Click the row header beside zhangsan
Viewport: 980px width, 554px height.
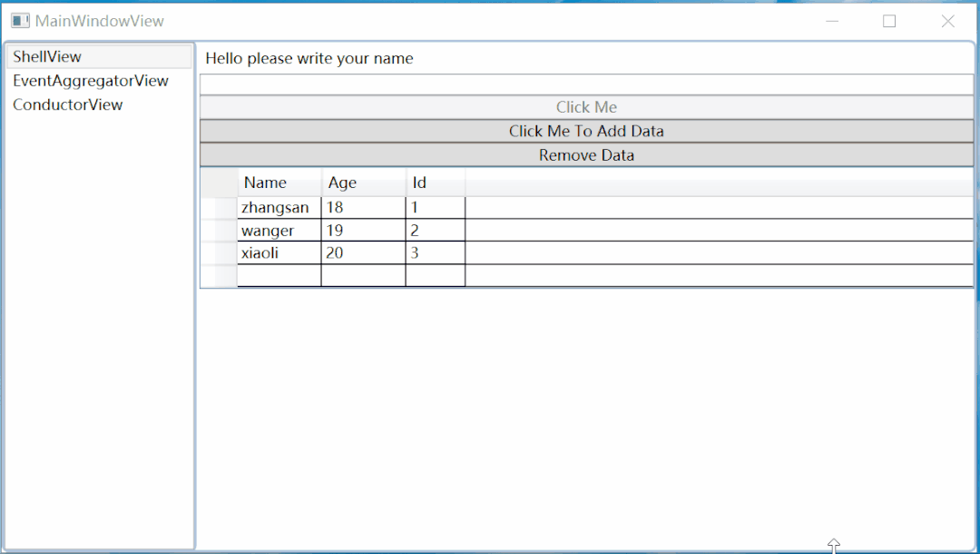218,207
